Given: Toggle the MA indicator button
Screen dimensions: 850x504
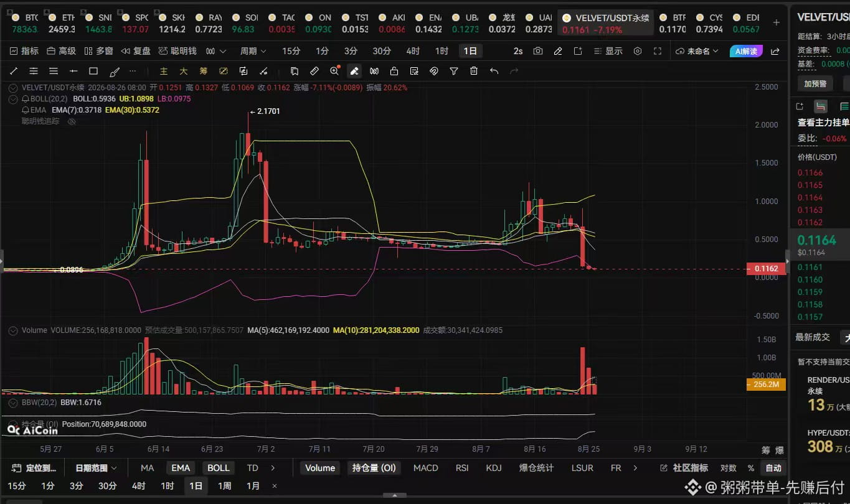Looking at the screenshot, I should coord(147,468).
